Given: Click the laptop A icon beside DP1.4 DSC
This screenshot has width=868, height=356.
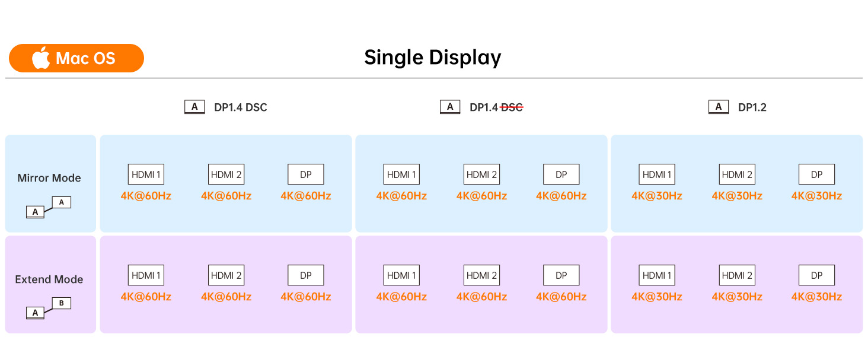Looking at the screenshot, I should coord(194,107).
